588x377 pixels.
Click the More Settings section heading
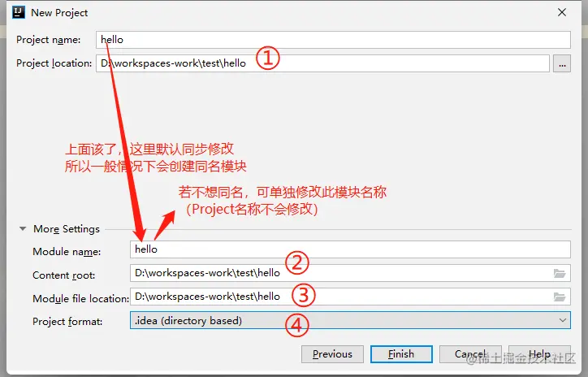tap(67, 229)
